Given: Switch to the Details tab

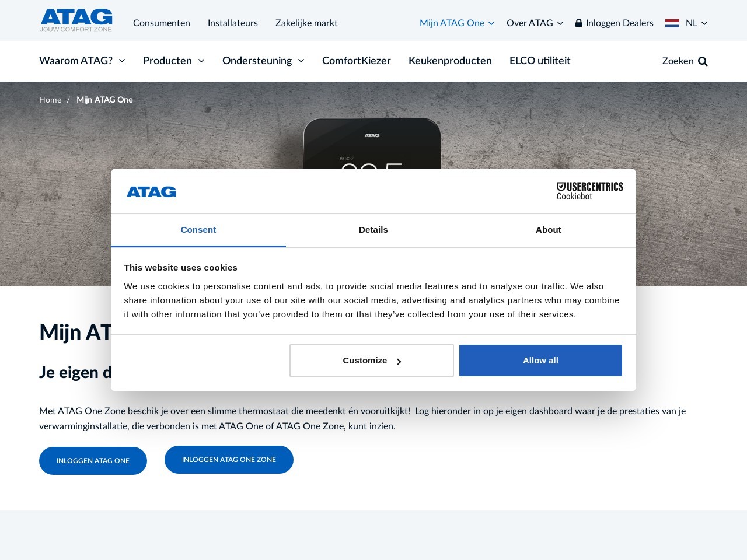Looking at the screenshot, I should 373,230.
